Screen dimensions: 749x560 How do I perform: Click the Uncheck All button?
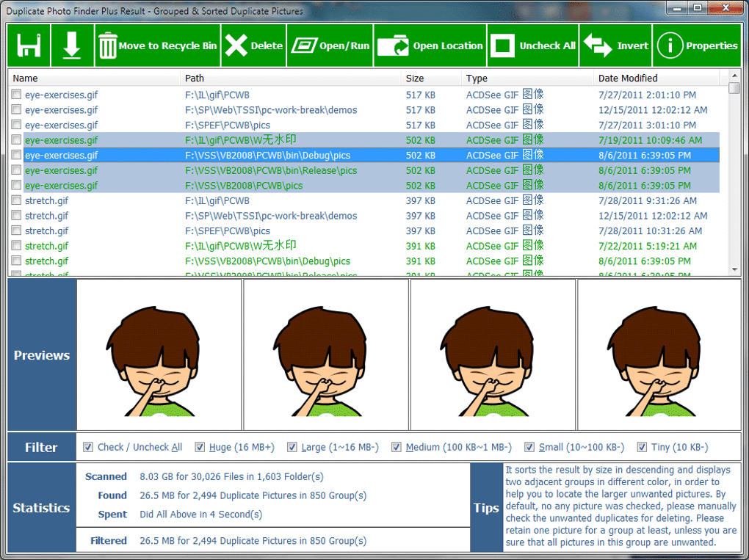(x=533, y=46)
